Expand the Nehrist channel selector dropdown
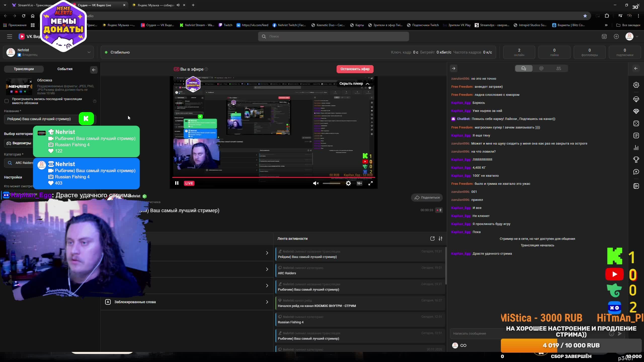Viewport: 644px width, 362px height. (x=89, y=52)
